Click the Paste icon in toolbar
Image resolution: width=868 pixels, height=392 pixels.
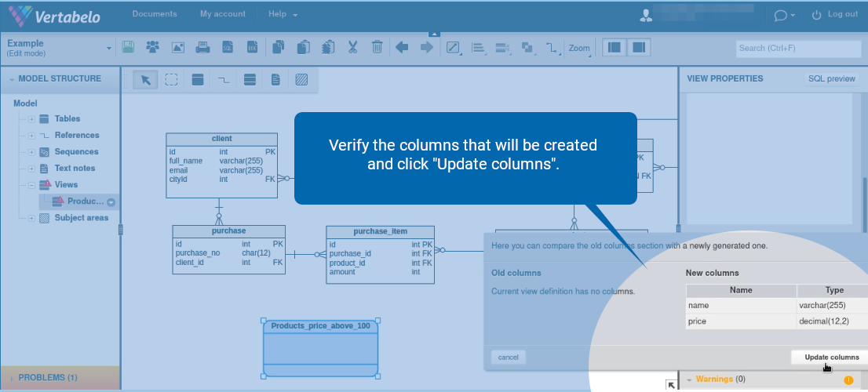click(x=303, y=48)
